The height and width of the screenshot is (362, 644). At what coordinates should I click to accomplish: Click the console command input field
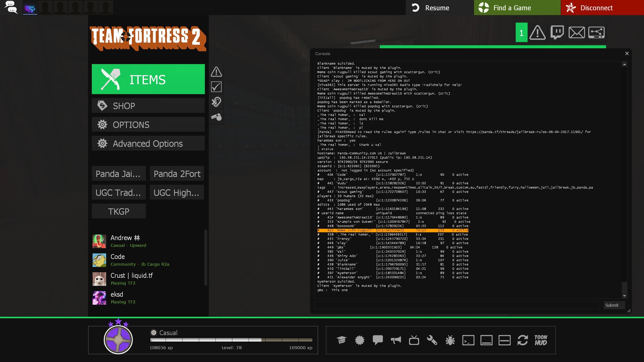(457, 305)
